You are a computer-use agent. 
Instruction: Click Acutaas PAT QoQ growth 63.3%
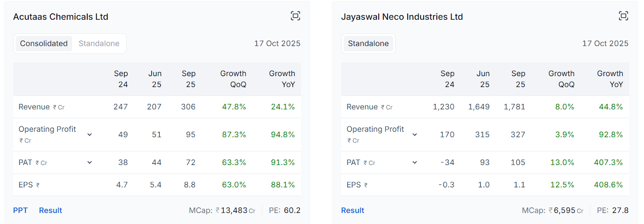[x=234, y=162]
